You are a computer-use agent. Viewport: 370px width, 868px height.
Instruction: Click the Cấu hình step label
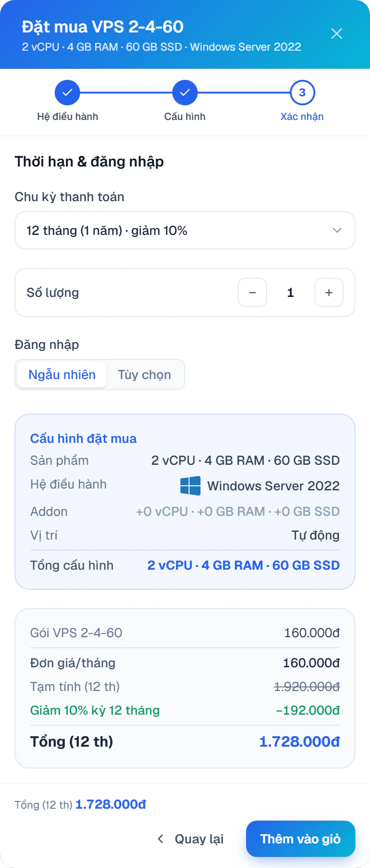[x=185, y=116]
